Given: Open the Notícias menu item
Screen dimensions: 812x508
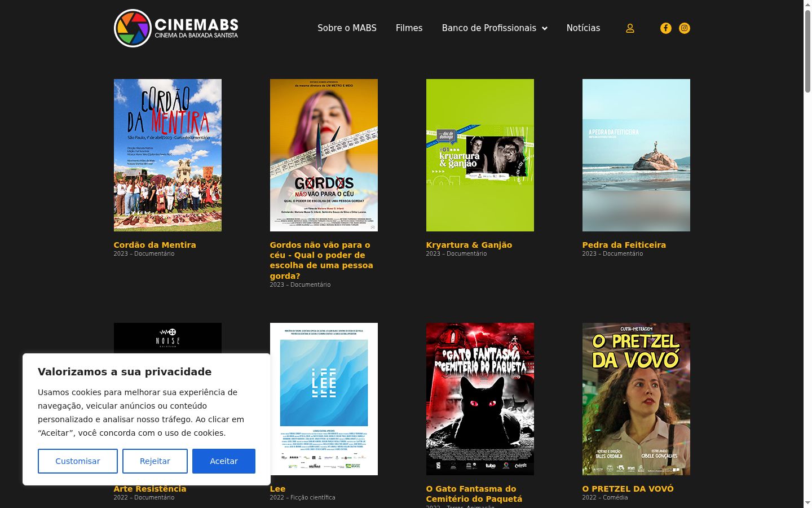Looking at the screenshot, I should tap(583, 28).
